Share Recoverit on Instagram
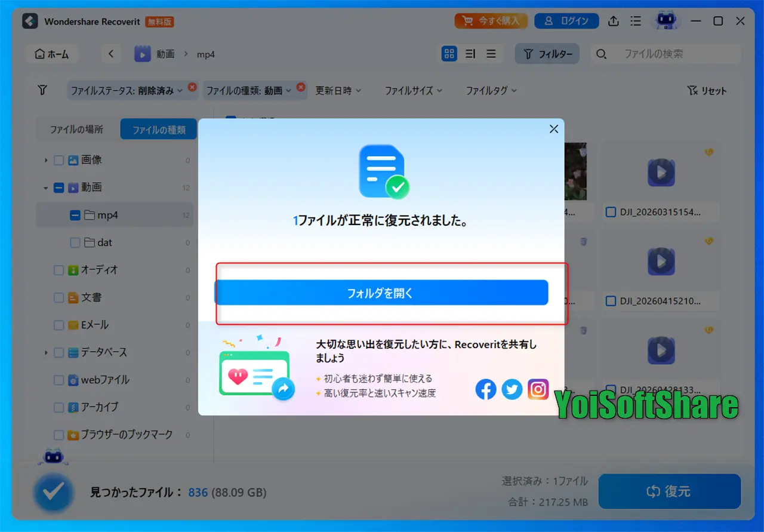The width and height of the screenshot is (764, 532). (x=538, y=390)
